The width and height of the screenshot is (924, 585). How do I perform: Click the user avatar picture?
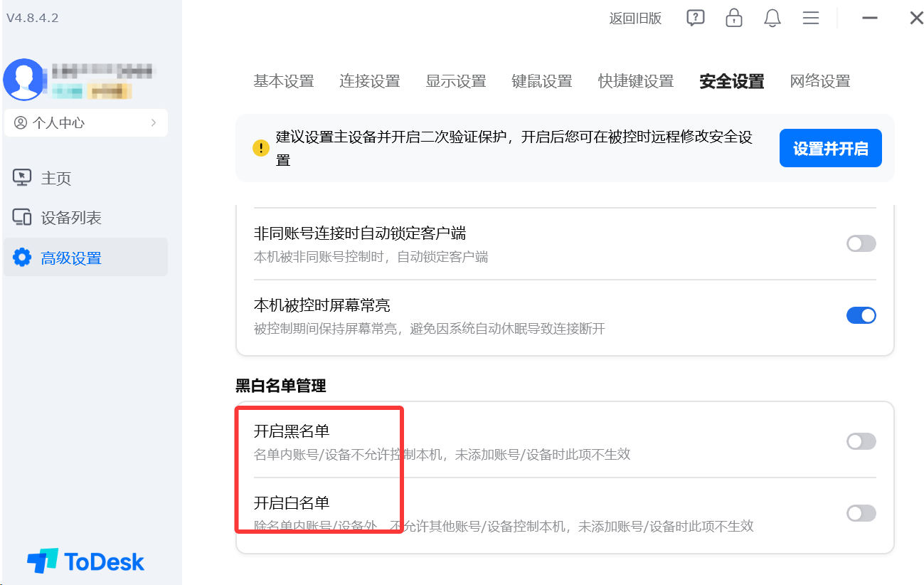click(x=23, y=79)
